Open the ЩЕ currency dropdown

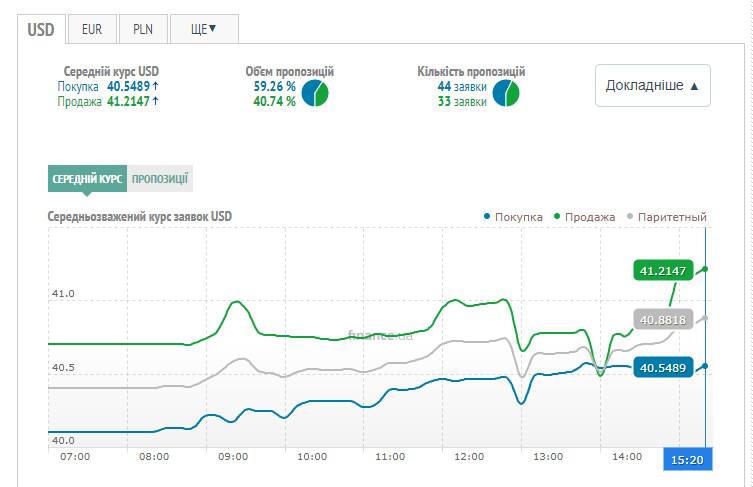pyautogui.click(x=203, y=29)
